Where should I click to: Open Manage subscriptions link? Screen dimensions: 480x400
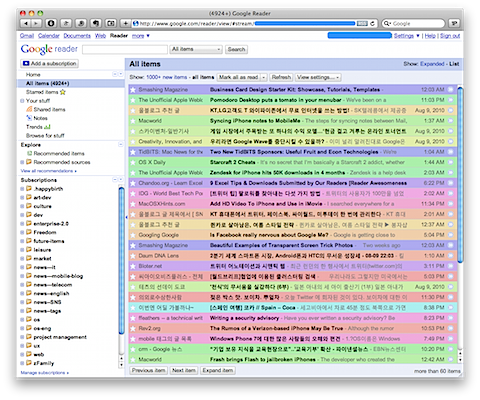(44, 373)
